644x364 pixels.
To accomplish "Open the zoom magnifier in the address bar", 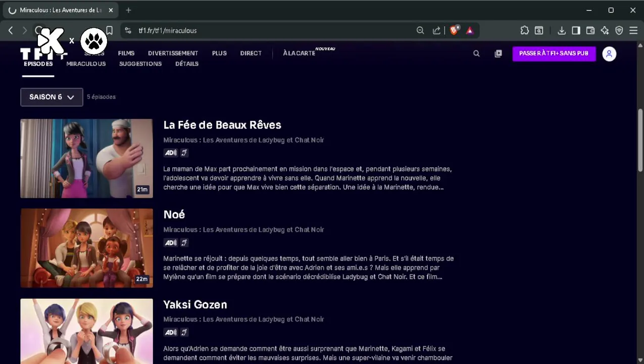I will 420,30.
